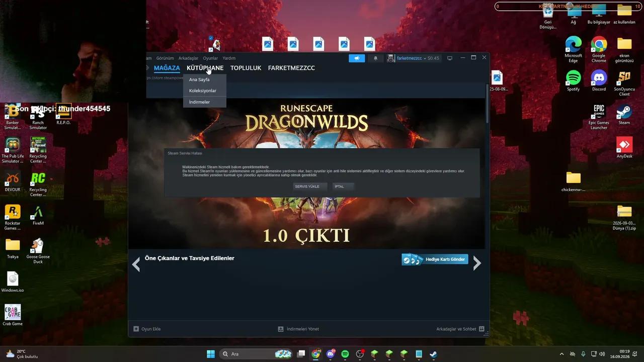This screenshot has width=644, height=362.
Task: Click the taskbar Ara search box
Action: tap(257, 354)
